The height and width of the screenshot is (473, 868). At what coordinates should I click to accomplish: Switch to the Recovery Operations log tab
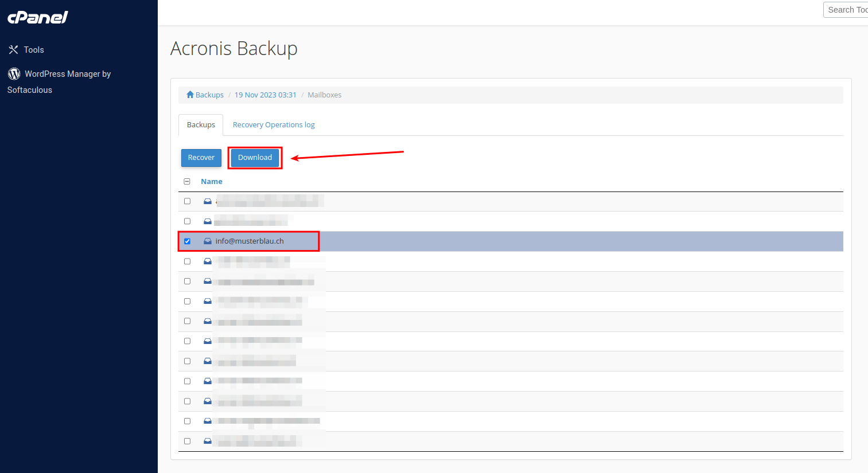(274, 125)
